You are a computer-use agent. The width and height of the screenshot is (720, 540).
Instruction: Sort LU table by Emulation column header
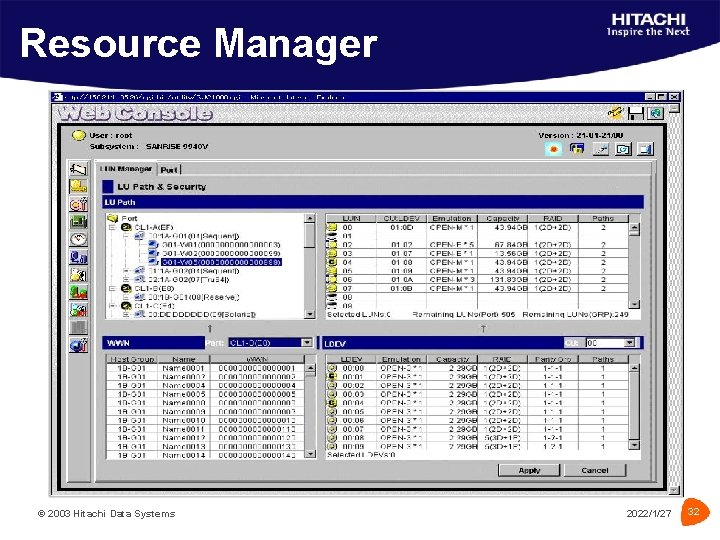[x=452, y=219]
